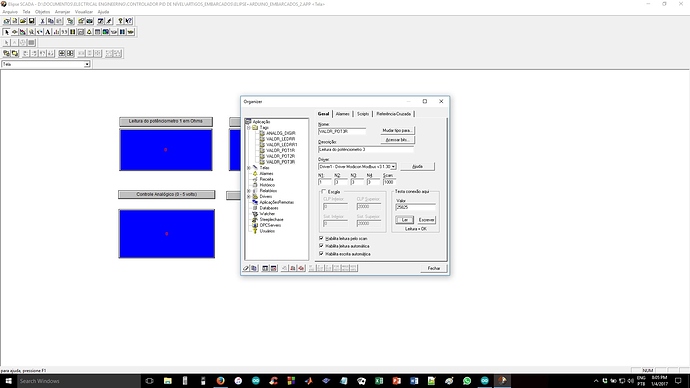Click the Nome field containing VALOR_POT3R
This screenshot has width=690, height=388.
[342, 131]
